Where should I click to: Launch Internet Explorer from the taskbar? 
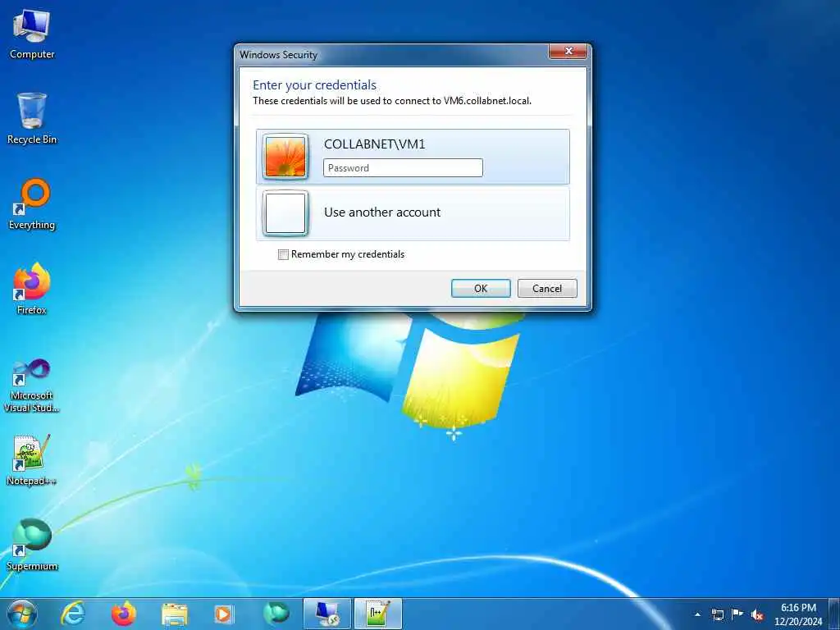pos(72,614)
